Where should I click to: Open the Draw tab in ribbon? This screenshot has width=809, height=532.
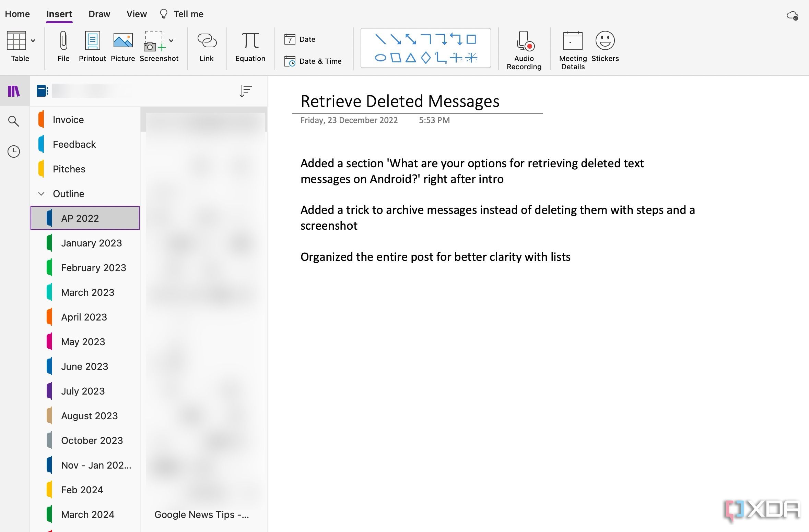pyautogui.click(x=98, y=13)
